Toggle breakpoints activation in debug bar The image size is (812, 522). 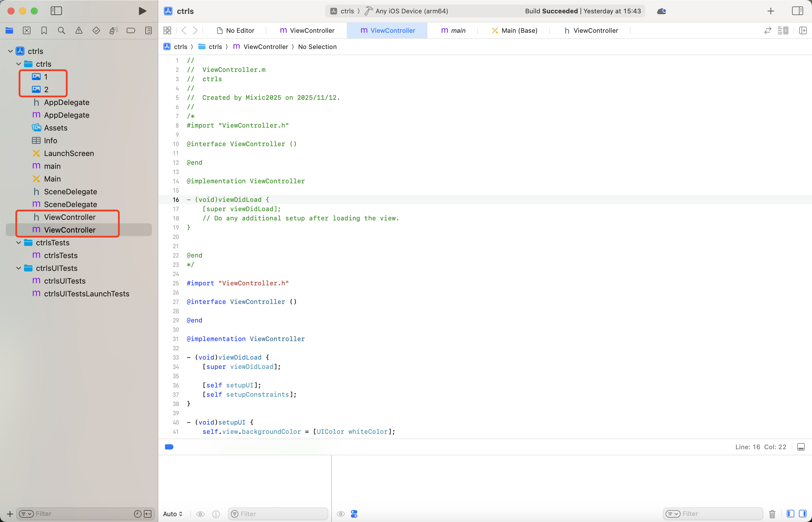[x=169, y=447]
